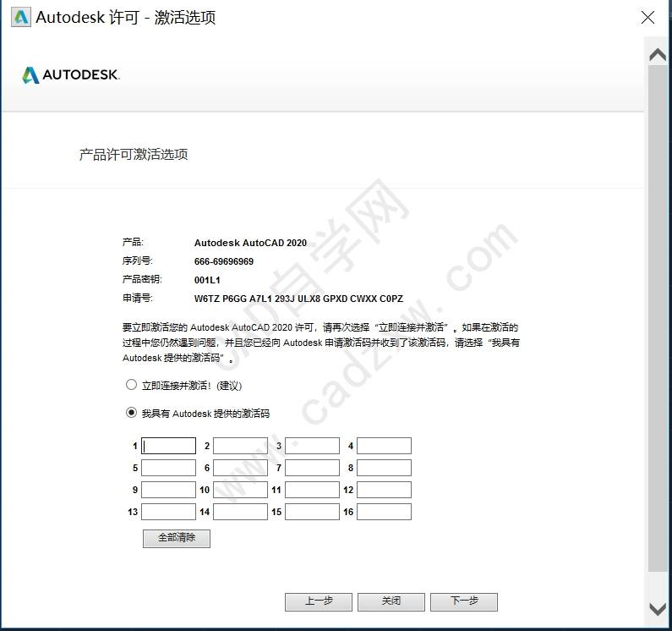672x631 pixels.
Task: Focus activation code field 2
Action: pos(240,446)
